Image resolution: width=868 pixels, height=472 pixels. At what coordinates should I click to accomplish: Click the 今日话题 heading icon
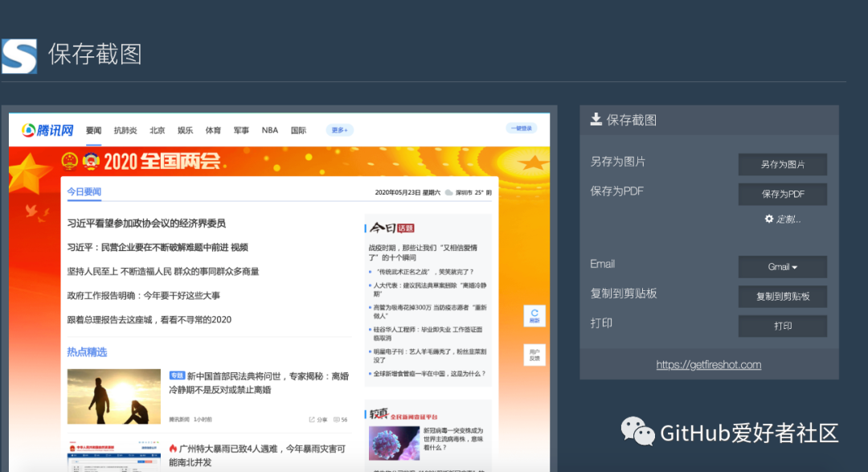click(392, 228)
